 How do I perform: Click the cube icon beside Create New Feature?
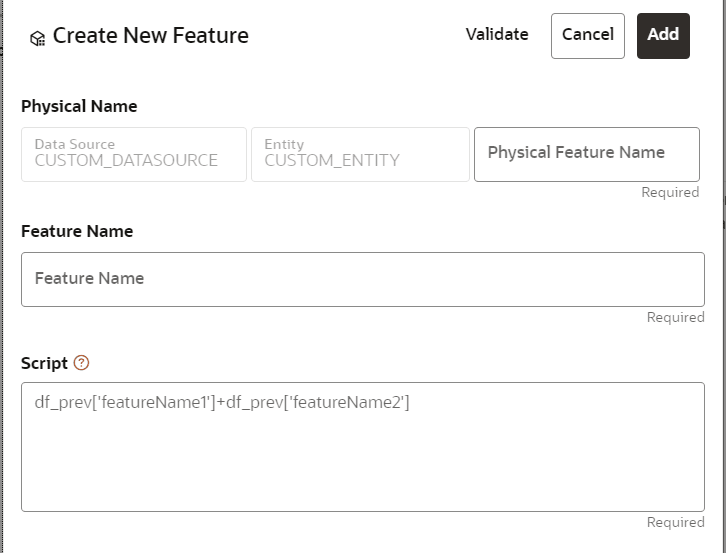tap(37, 39)
